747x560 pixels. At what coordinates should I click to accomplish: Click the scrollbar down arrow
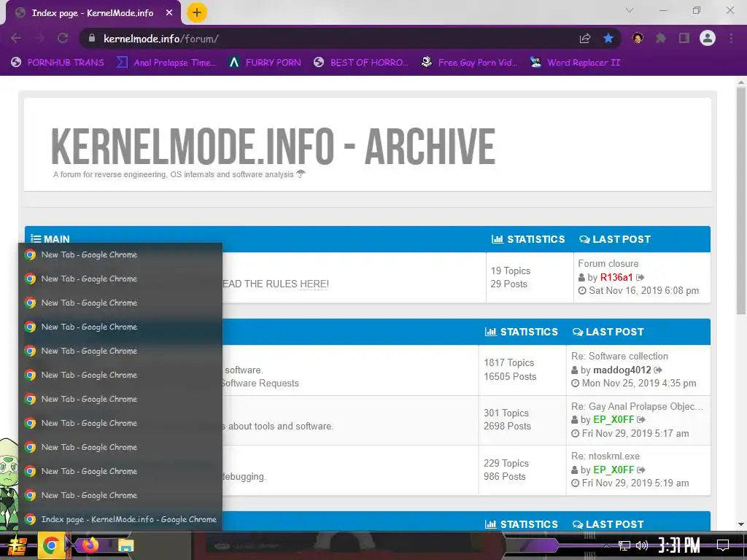pyautogui.click(x=741, y=524)
